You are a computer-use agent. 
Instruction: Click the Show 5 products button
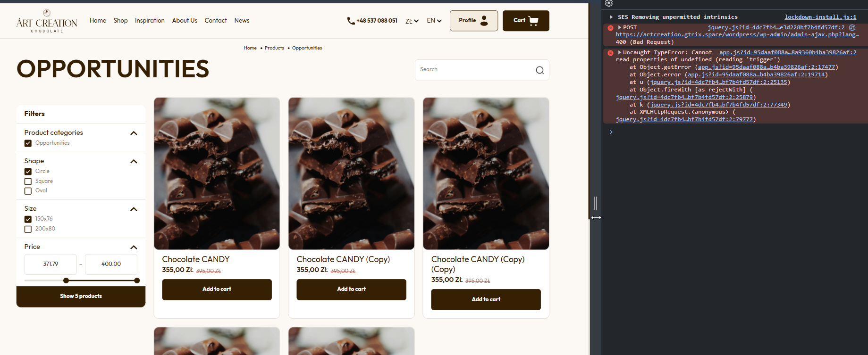click(x=81, y=297)
